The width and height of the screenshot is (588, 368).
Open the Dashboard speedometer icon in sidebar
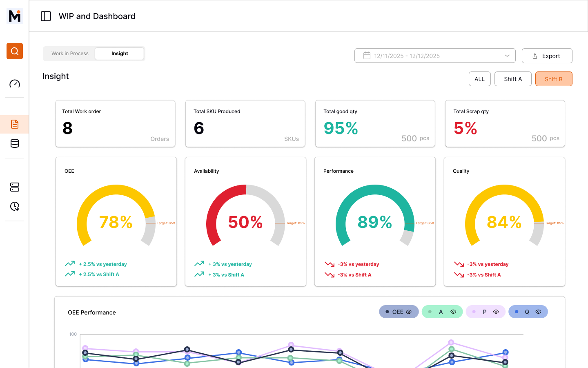point(14,83)
